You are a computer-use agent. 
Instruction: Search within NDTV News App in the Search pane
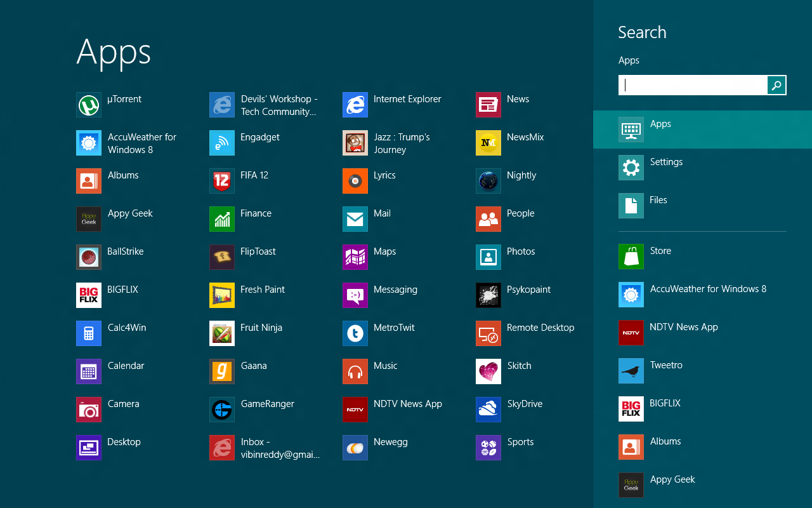coord(702,333)
